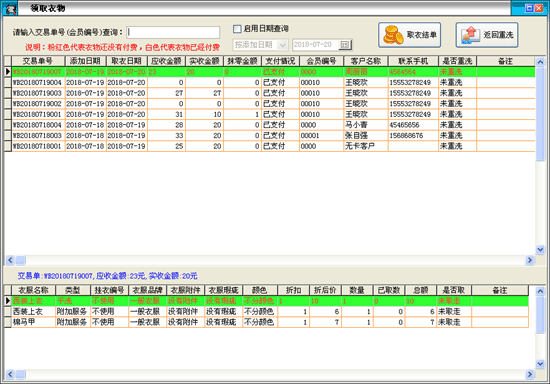The width and height of the screenshot is (550, 384).
Task: Click the 总额 column header
Action: tap(421, 290)
